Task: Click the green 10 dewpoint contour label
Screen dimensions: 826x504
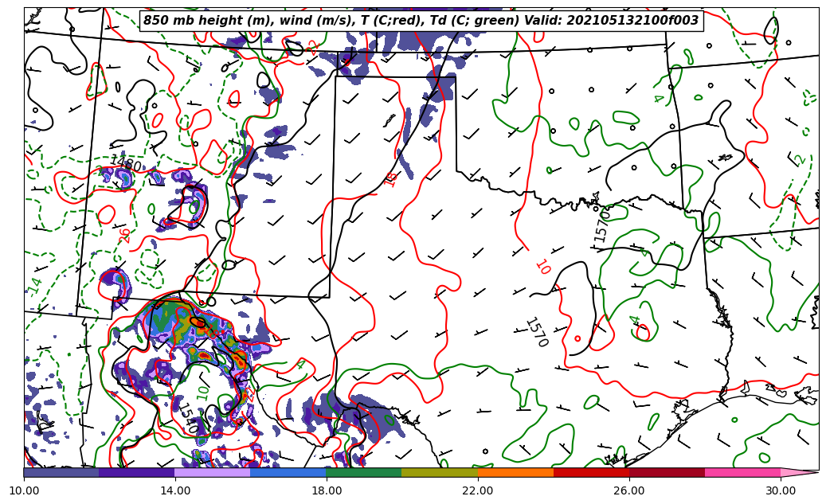Action: tap(203, 393)
